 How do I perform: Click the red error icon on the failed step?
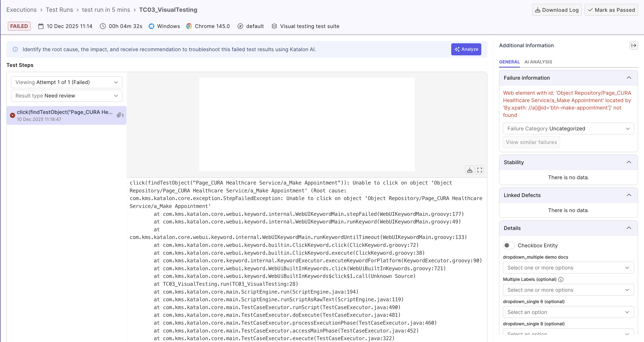12,115
